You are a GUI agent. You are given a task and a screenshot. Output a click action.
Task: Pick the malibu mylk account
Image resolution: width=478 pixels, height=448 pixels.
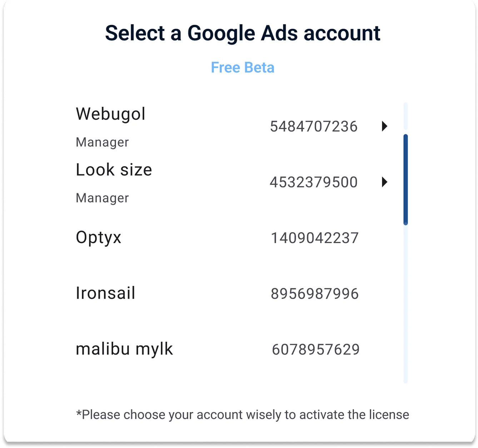124,349
